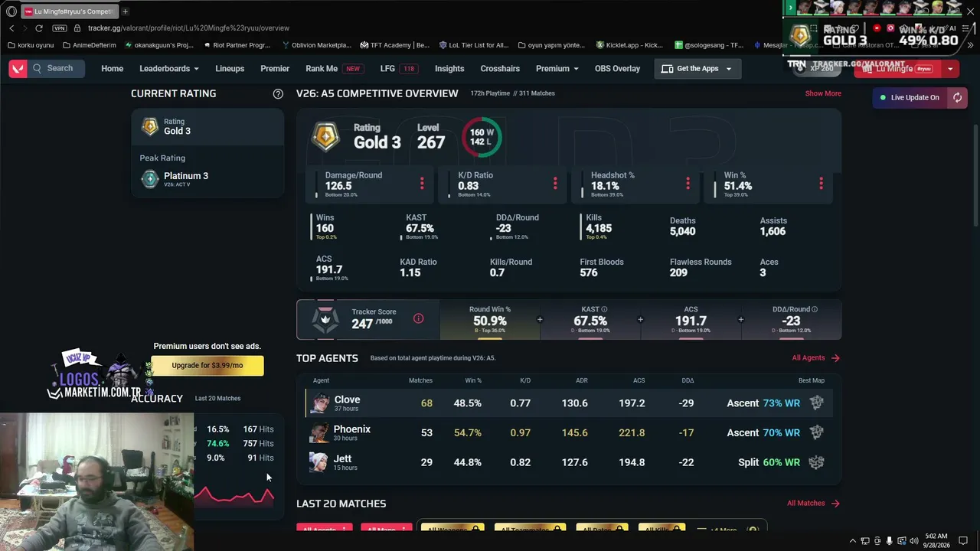
Task: Click the browser address bar URL
Action: 188,28
